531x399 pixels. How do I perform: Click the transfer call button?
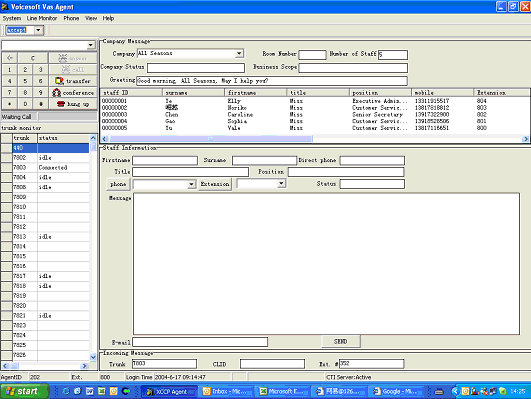[x=73, y=81]
